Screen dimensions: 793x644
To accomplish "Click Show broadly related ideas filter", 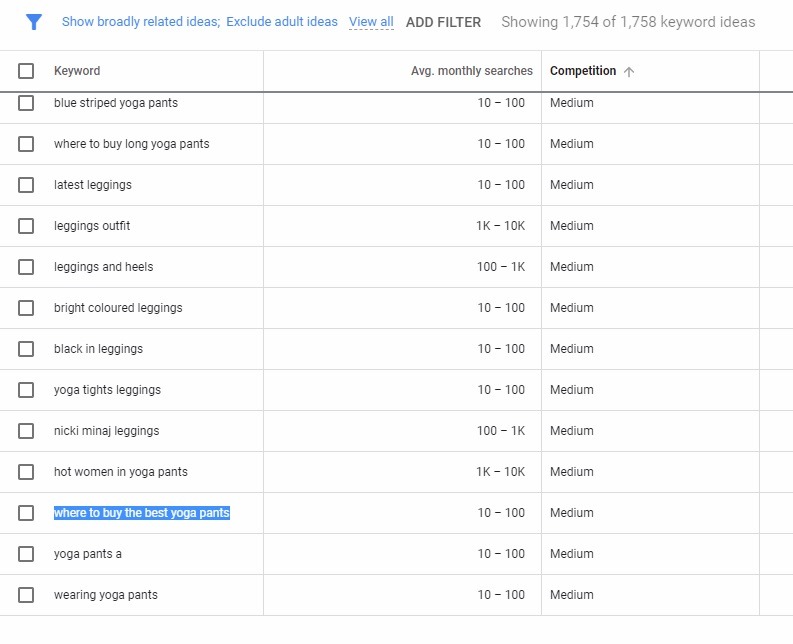I will [141, 22].
